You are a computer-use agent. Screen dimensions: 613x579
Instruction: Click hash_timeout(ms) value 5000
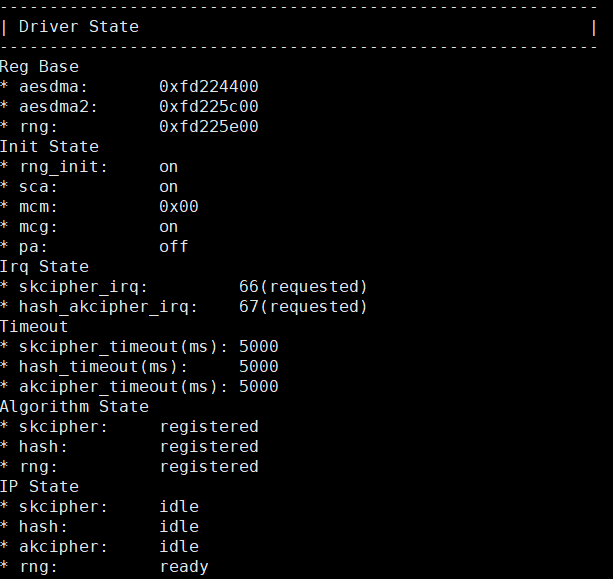click(259, 366)
